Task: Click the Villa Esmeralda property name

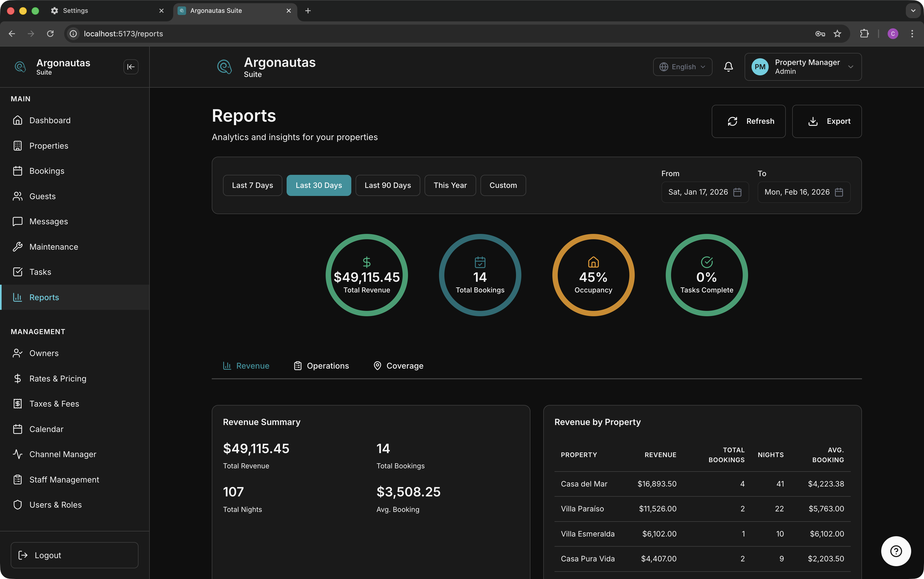Action: point(587,534)
